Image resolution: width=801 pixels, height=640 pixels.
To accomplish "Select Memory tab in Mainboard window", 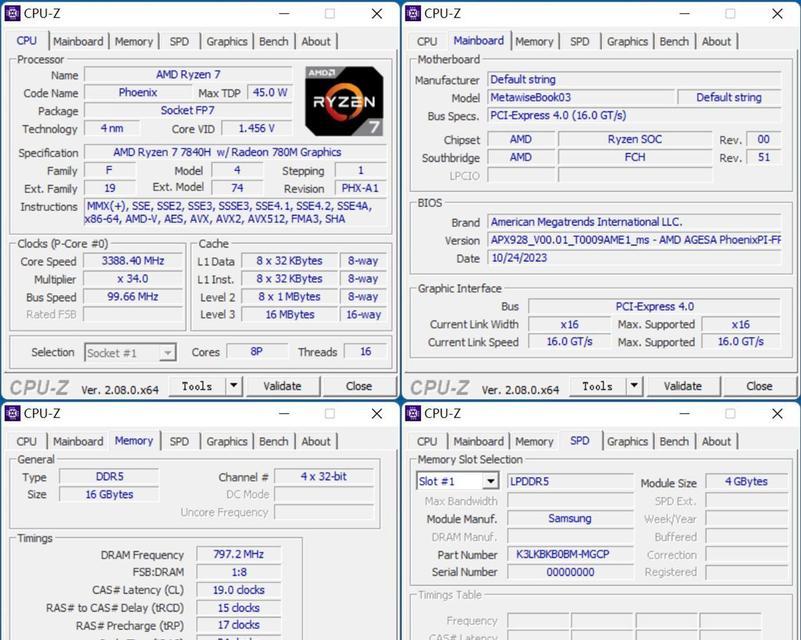I will click(534, 41).
